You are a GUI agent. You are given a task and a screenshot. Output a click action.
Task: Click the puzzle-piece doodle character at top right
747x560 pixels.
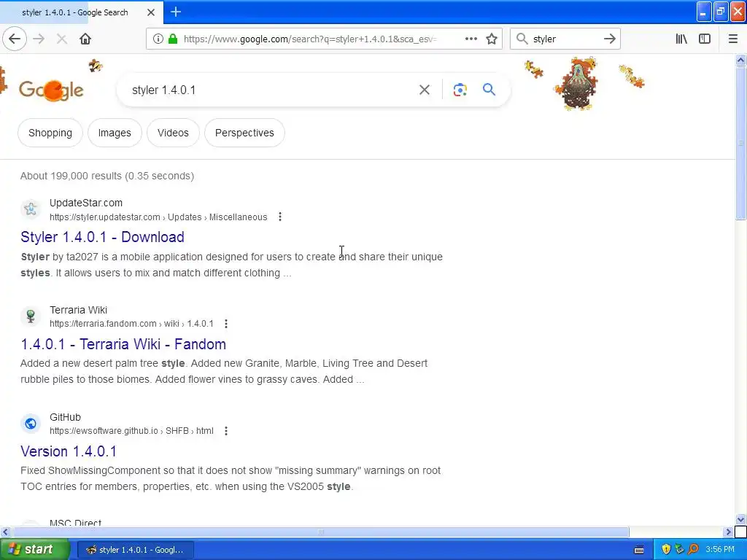pos(576,84)
